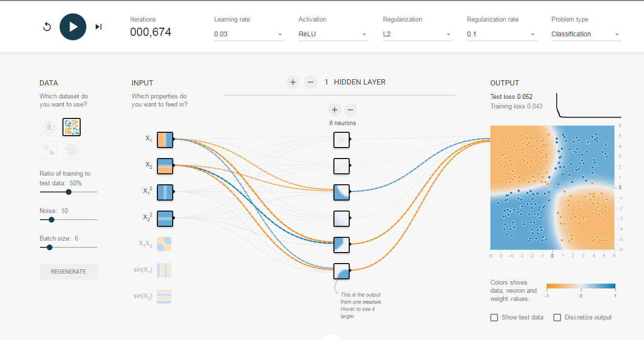Check the Discretize output option
Viewport: 644px width, 340px height.
coord(557,318)
